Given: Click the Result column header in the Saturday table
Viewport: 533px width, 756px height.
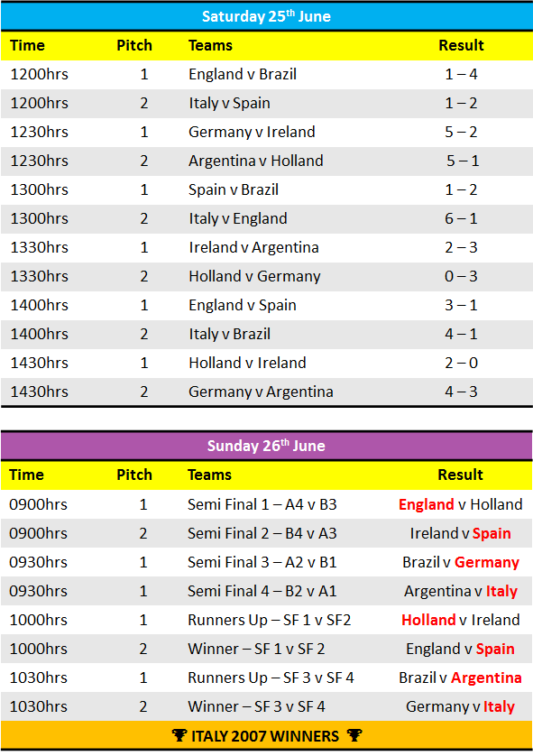Looking at the screenshot, I should point(461,45).
